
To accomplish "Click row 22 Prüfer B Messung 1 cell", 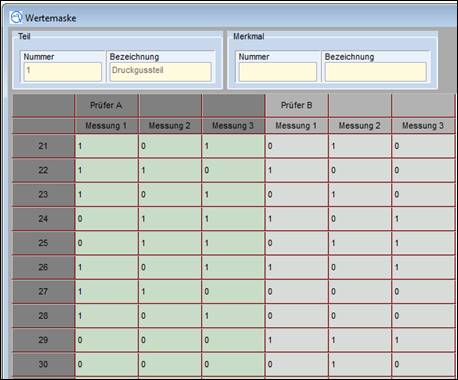I will [297, 170].
